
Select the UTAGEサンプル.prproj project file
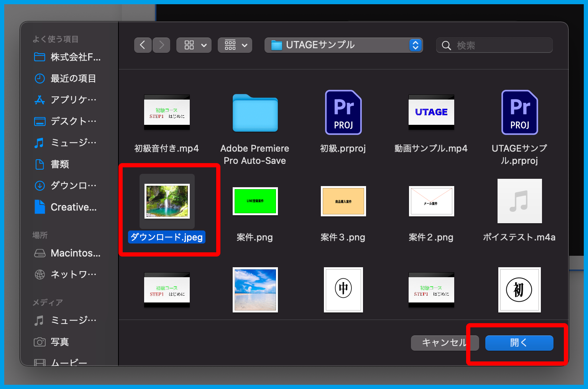(x=519, y=113)
